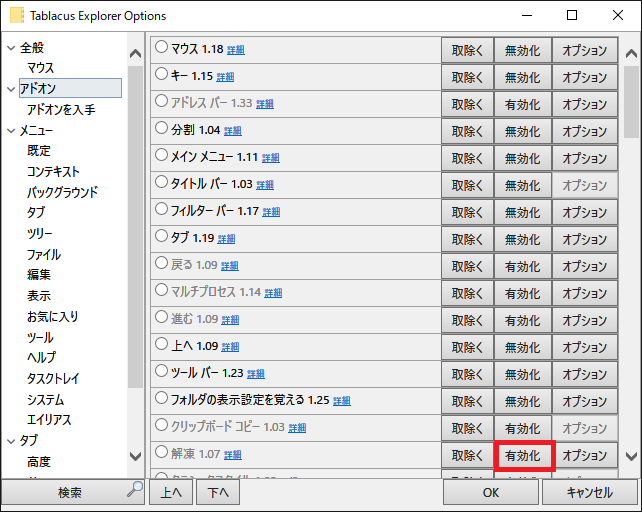Screen dimensions: 642x512
Task: Click 無効化 for the 上へ addon
Action: [522, 347]
